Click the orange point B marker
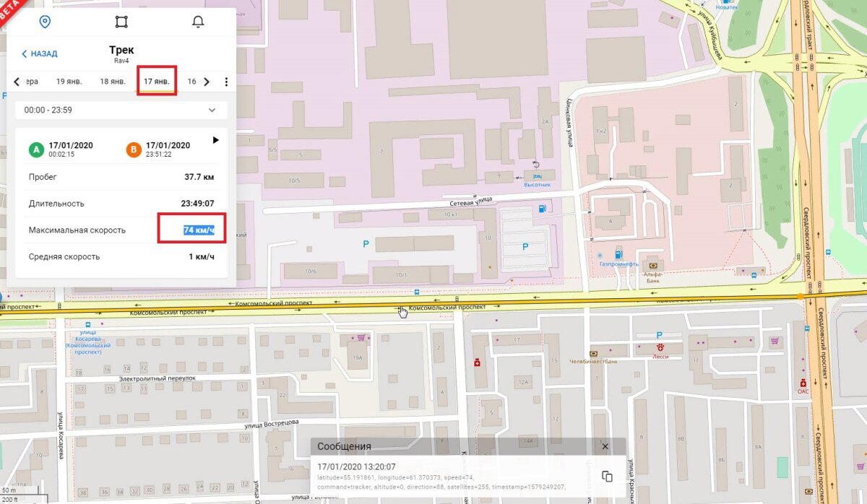Screen dimensions: 867x504 [134, 150]
